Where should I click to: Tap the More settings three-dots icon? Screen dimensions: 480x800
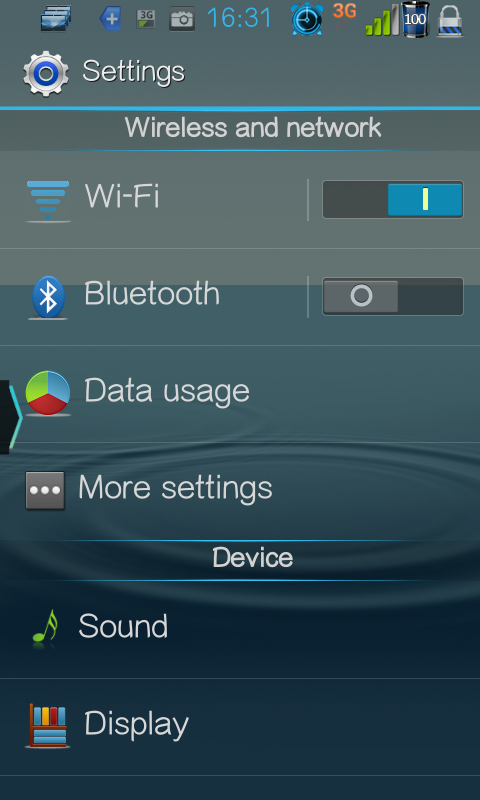[x=45, y=490]
